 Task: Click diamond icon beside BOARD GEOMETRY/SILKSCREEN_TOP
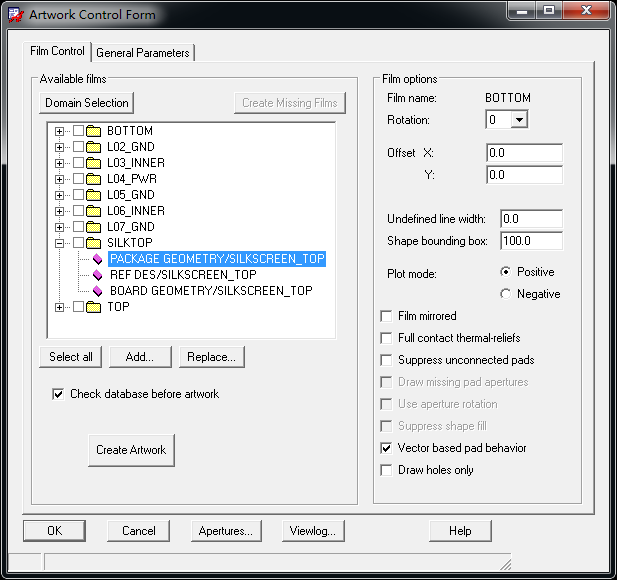[97, 291]
